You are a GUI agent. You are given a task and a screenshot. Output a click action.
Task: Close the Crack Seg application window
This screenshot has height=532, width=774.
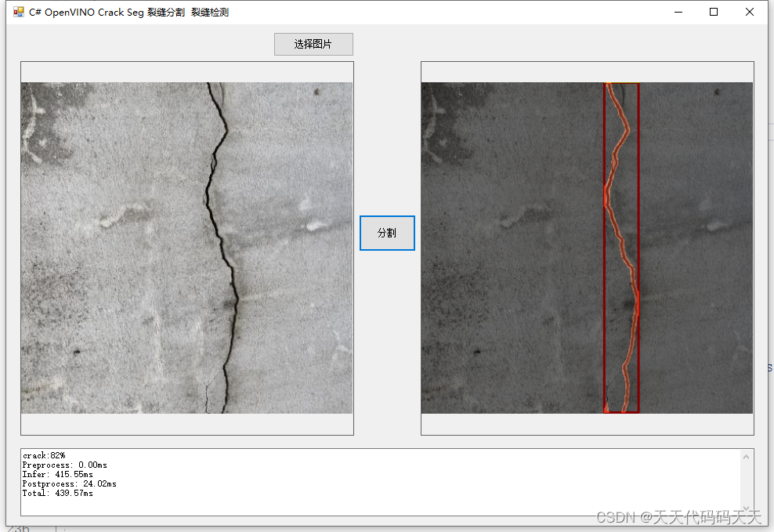(749, 12)
